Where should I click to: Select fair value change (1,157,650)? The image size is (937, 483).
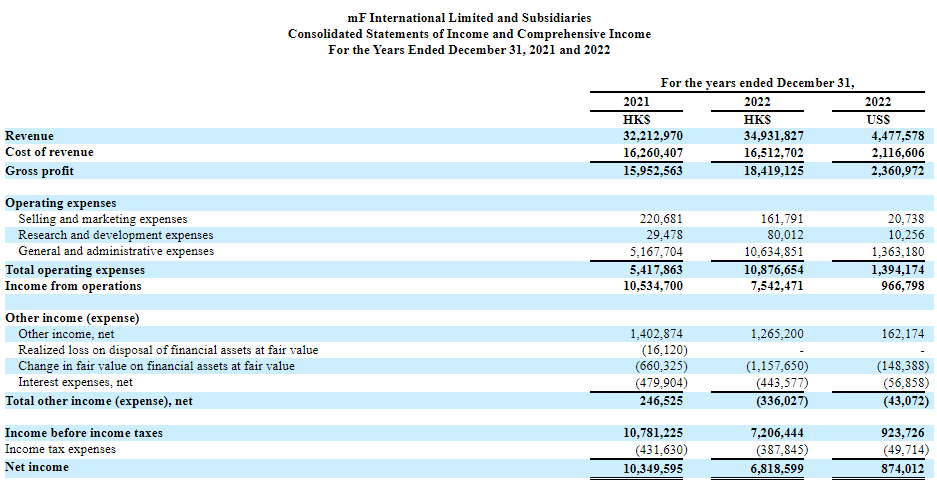(x=777, y=366)
